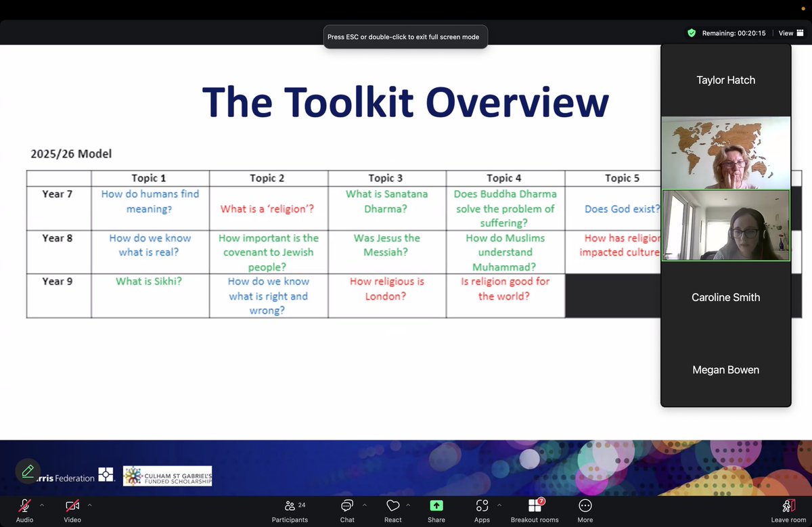Open audio options chevron
This screenshot has height=527, width=812.
(42, 505)
